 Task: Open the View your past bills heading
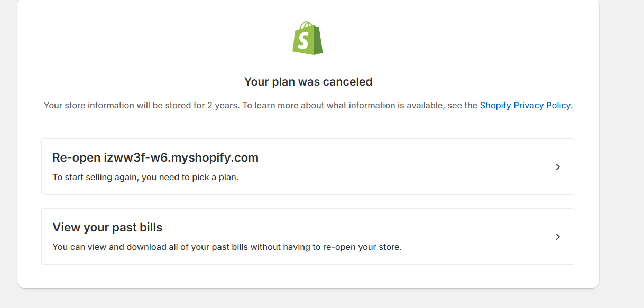[x=107, y=227]
